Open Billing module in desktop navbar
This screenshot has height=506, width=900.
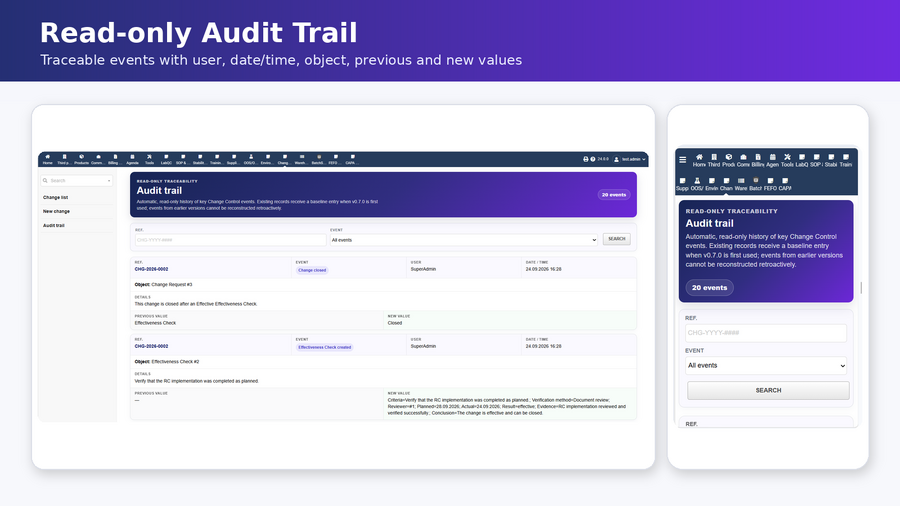click(115, 159)
